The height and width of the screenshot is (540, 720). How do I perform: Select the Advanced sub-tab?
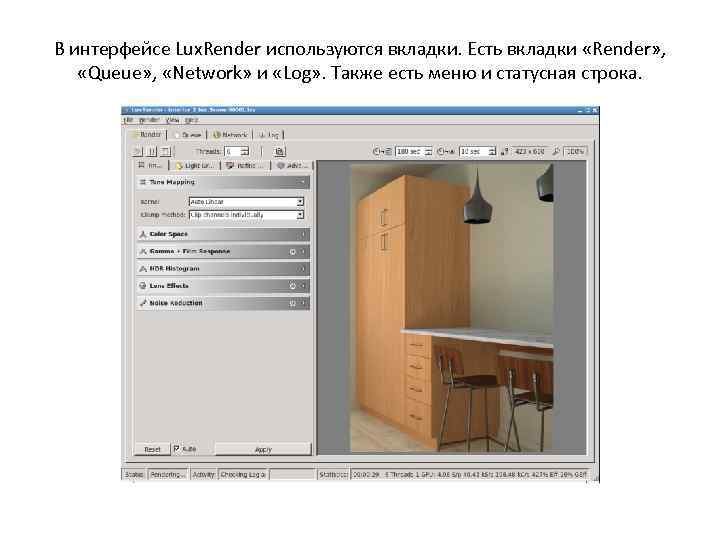pos(293,165)
